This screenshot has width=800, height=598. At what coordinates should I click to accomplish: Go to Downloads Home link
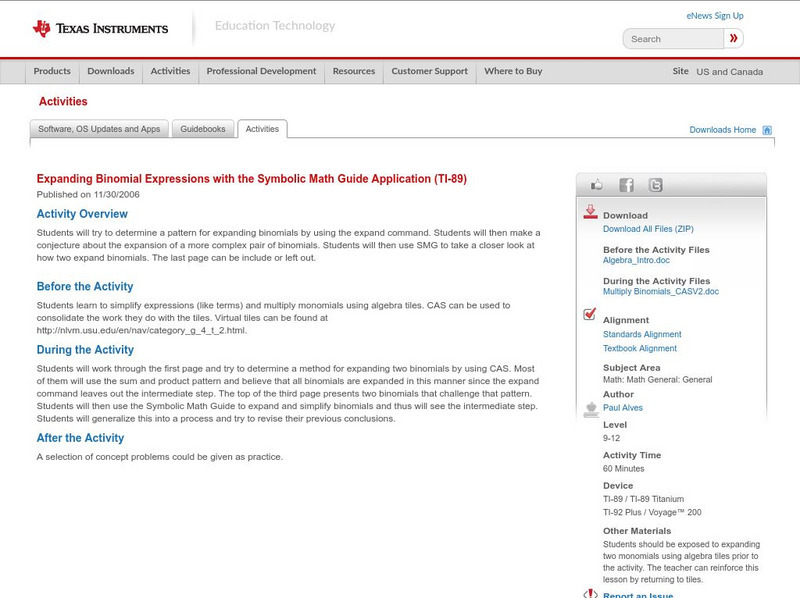(722, 130)
